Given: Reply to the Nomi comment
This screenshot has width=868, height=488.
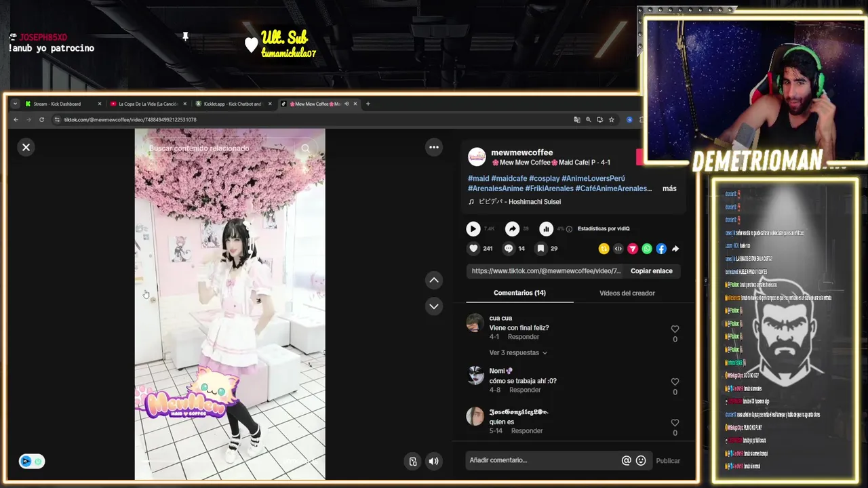Looking at the screenshot, I should (525, 390).
